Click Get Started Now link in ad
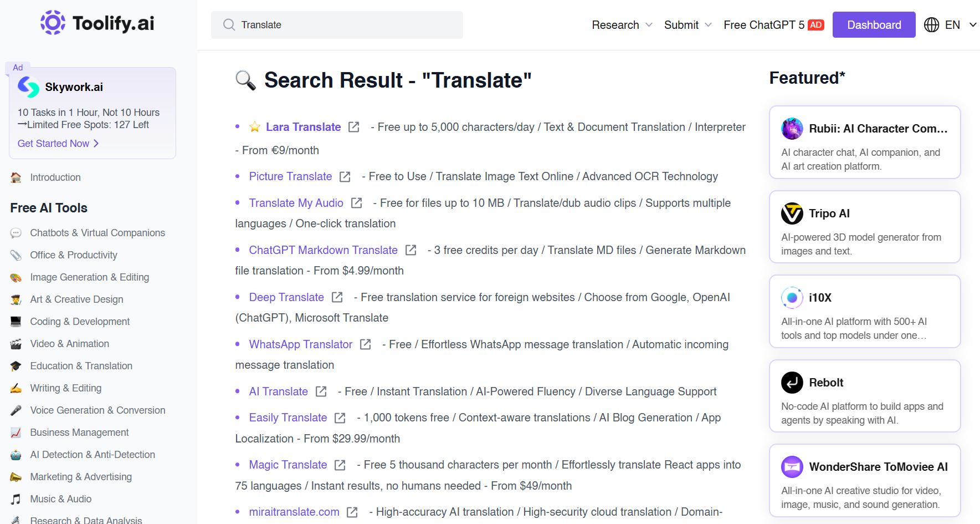 point(58,144)
